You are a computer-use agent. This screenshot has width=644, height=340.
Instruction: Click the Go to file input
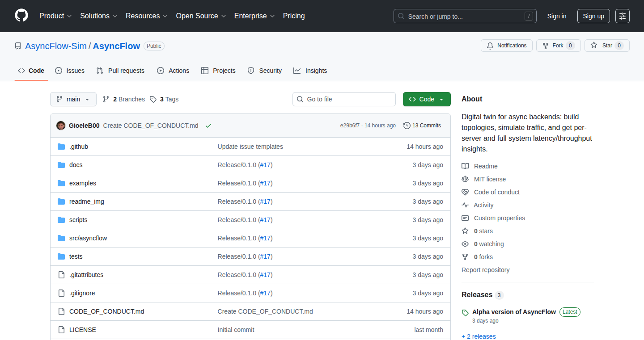344,99
